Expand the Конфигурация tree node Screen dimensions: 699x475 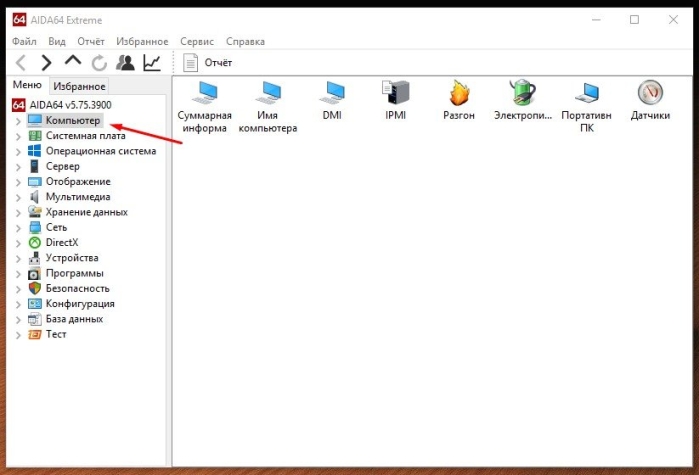coord(18,304)
